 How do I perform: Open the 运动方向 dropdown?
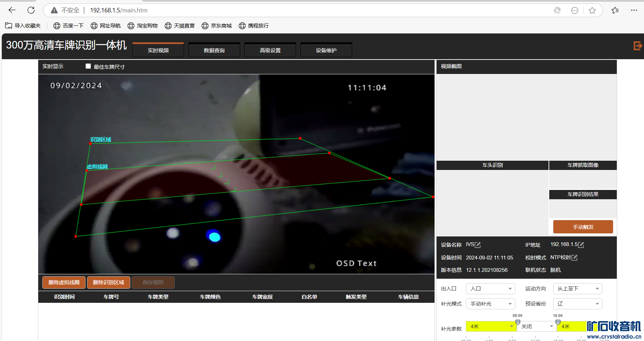pos(577,289)
